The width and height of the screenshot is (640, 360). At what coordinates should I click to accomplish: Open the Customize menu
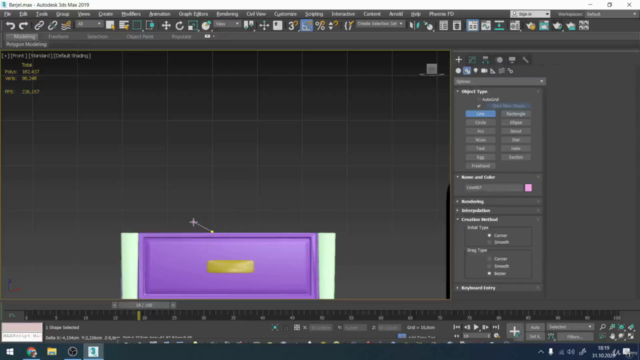[x=285, y=14]
